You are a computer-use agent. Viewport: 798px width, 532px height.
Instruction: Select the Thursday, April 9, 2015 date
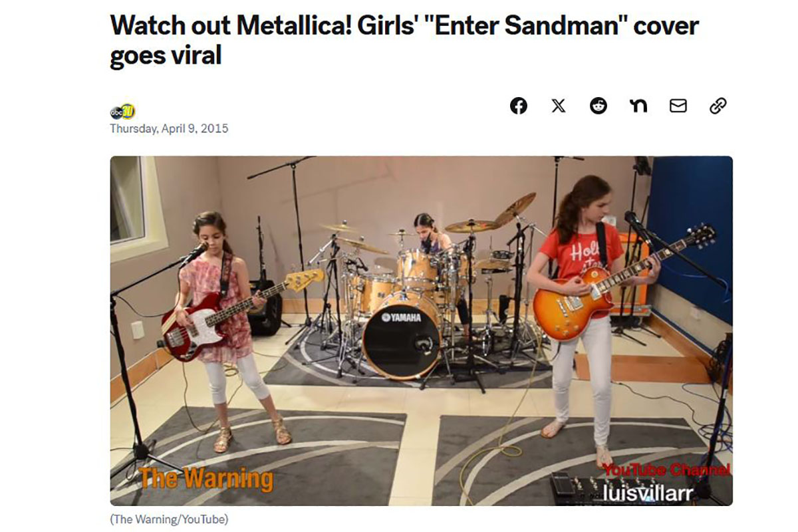(x=169, y=128)
